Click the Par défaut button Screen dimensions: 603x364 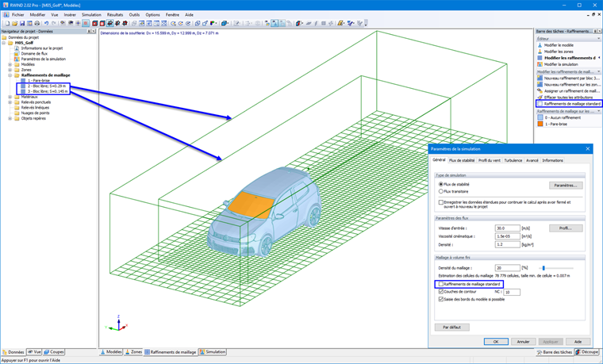pos(452,327)
